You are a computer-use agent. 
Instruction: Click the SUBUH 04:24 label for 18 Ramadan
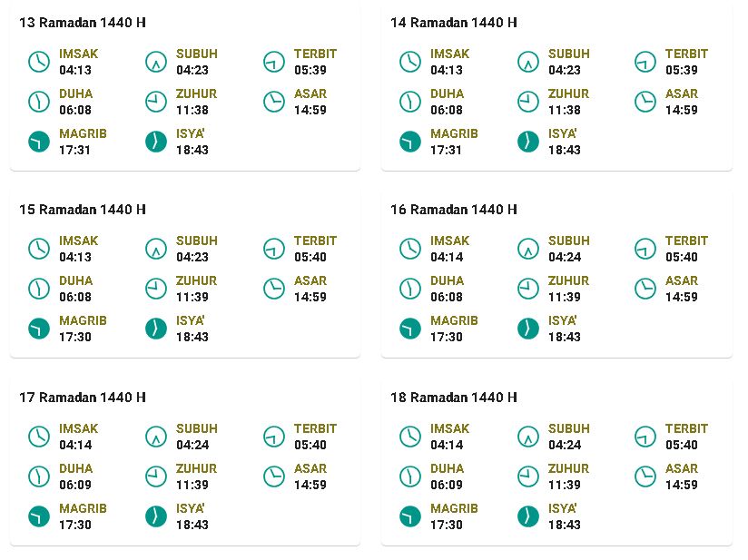click(568, 437)
